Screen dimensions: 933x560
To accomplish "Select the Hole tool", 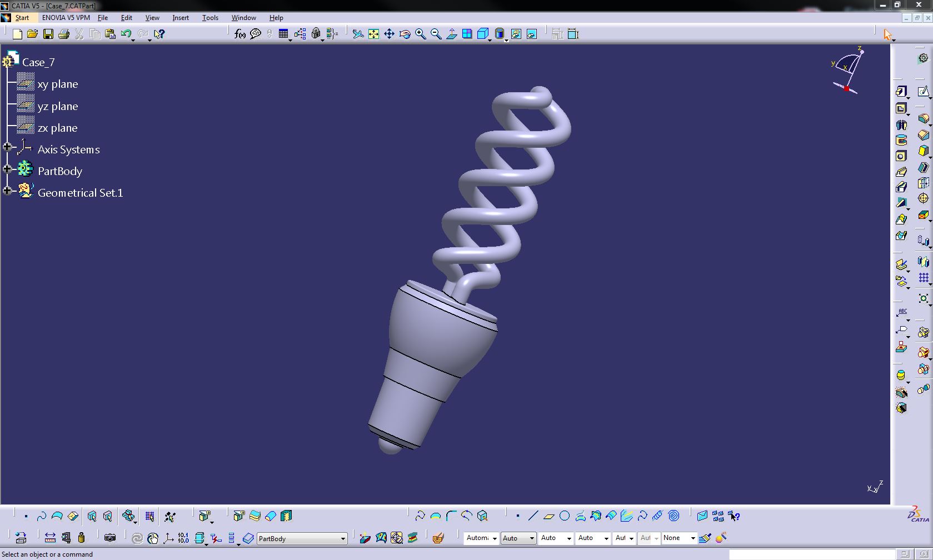I will 901,156.
